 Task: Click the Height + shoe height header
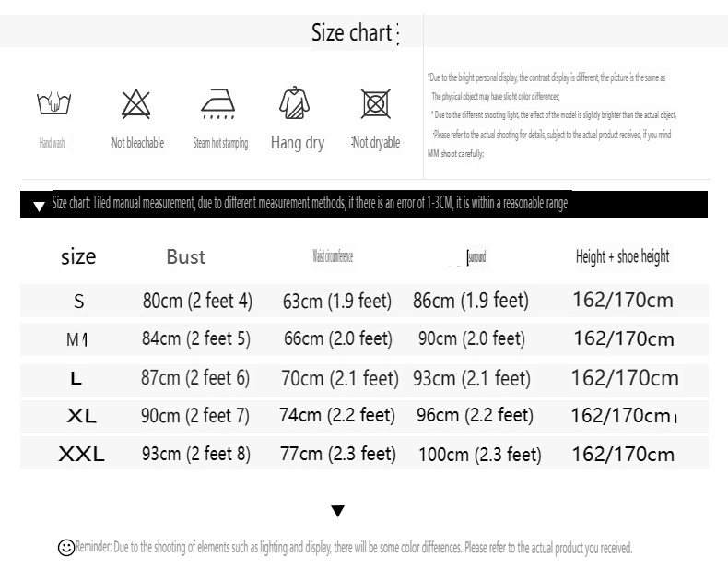click(x=622, y=257)
